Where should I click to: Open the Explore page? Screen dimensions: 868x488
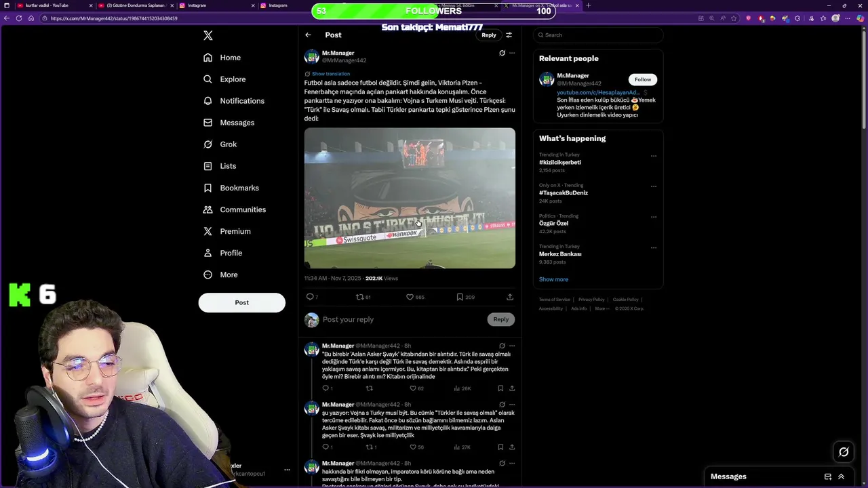tap(224, 79)
